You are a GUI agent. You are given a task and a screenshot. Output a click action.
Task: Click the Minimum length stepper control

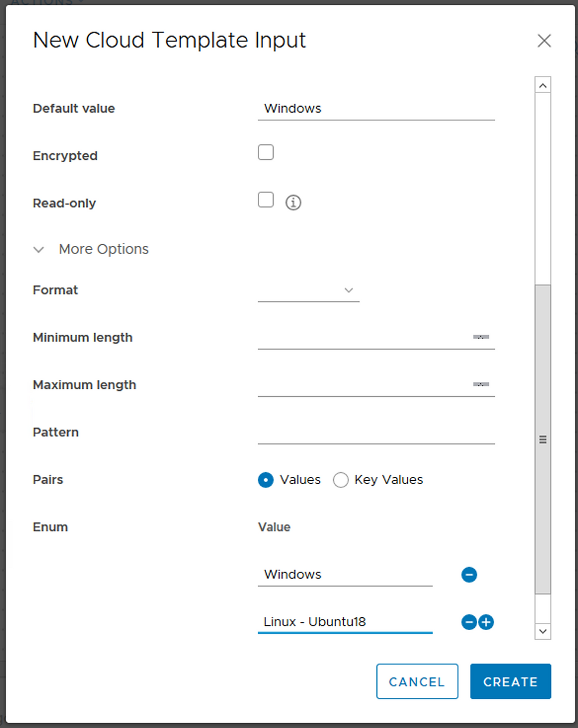pos(481,337)
